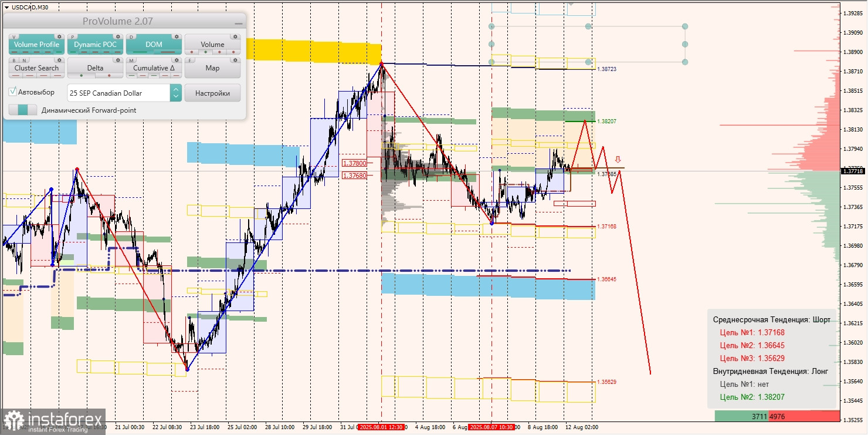This screenshot has height=435, width=868.
Task: Uncheck the Автовыбор checkbox
Action: (x=12, y=92)
